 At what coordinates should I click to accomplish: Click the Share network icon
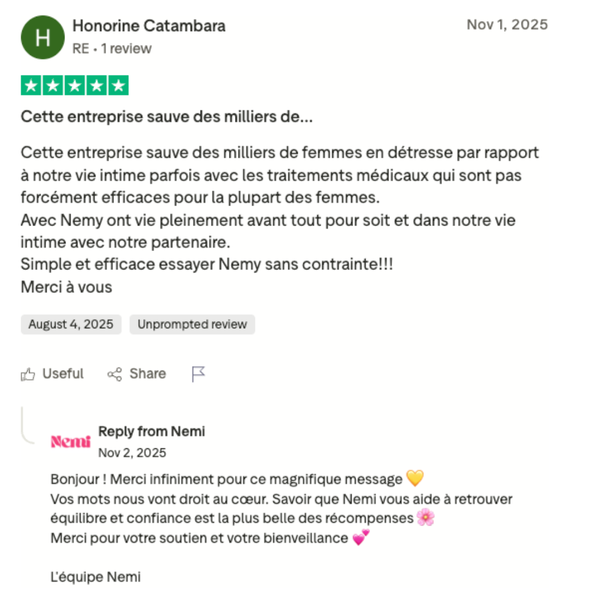tap(114, 374)
